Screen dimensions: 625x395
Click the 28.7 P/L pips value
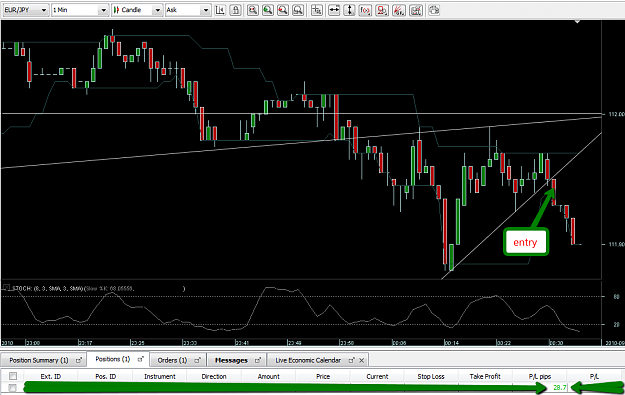click(560, 387)
